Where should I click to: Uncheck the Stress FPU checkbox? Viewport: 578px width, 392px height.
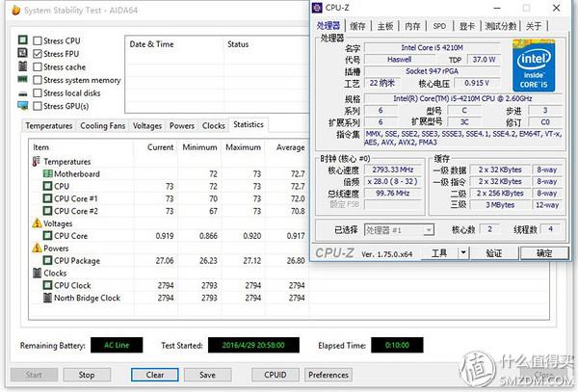[x=38, y=54]
